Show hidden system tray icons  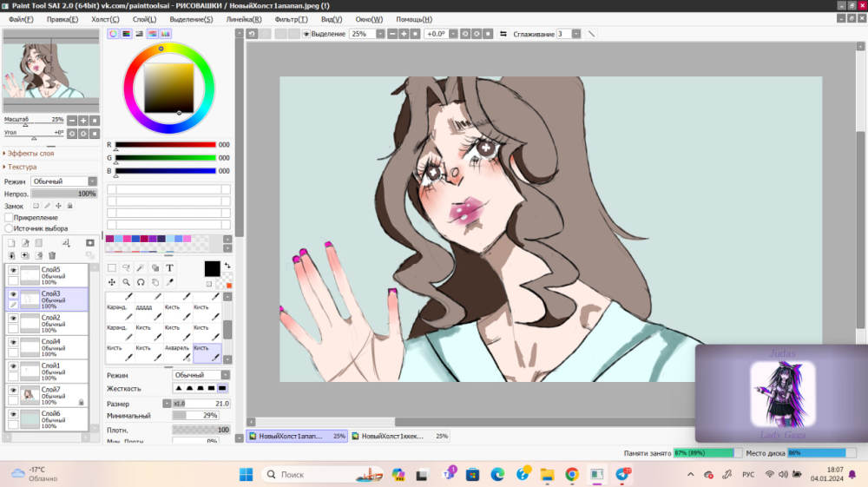click(x=690, y=474)
